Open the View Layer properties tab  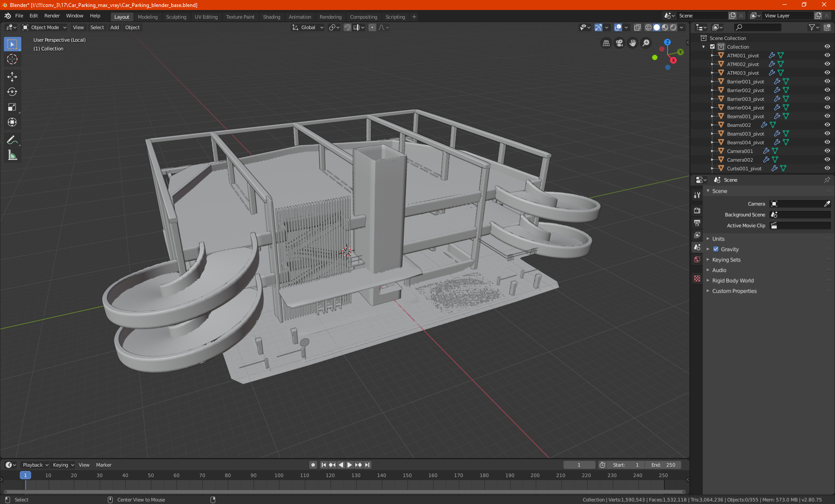tap(697, 235)
